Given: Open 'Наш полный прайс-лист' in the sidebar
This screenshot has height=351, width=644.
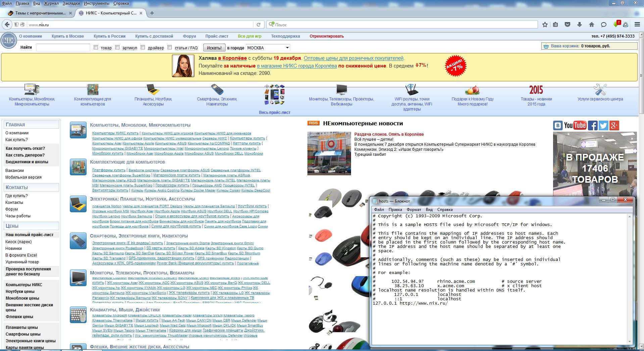Looking at the screenshot, I should (30, 235).
